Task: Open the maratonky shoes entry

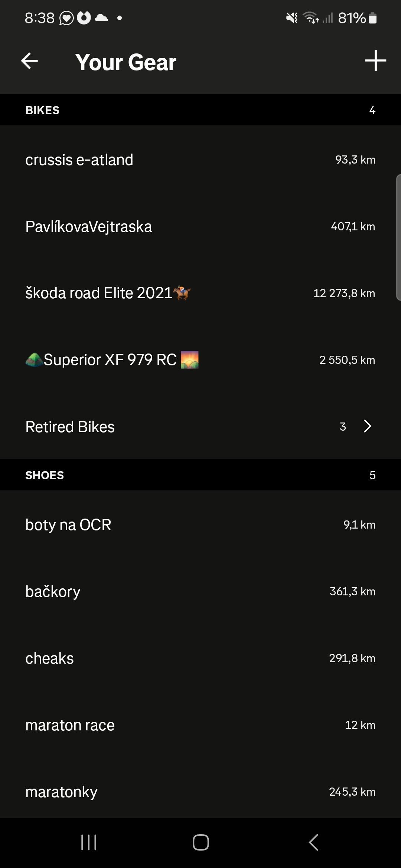Action: [x=200, y=792]
